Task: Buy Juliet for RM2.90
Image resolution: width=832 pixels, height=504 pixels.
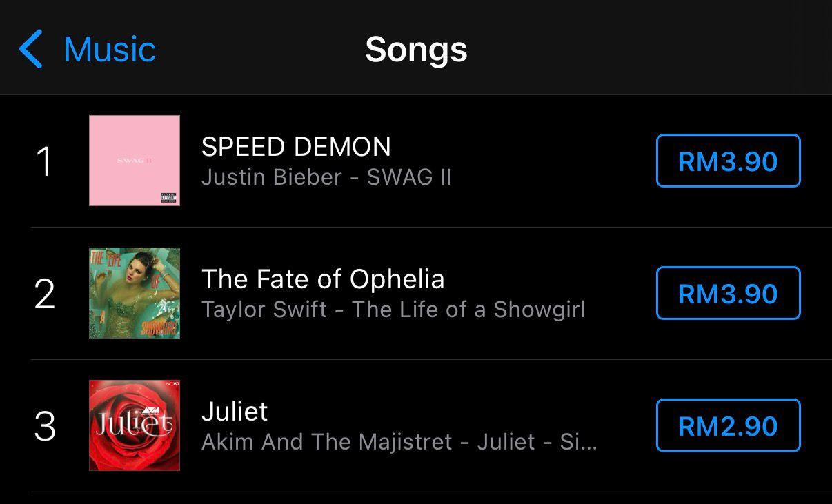Action: pos(728,426)
